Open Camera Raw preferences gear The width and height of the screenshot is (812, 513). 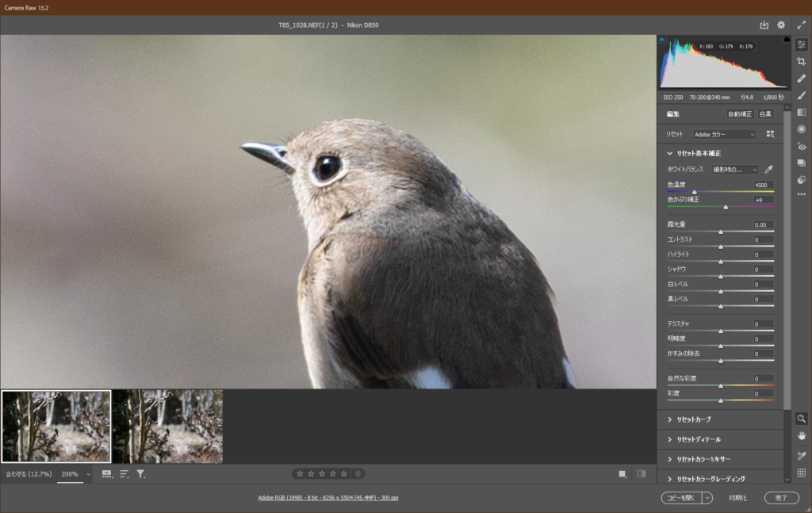[x=781, y=25]
